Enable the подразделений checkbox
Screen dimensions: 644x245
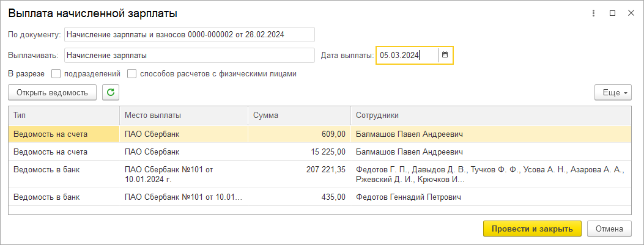pos(56,74)
